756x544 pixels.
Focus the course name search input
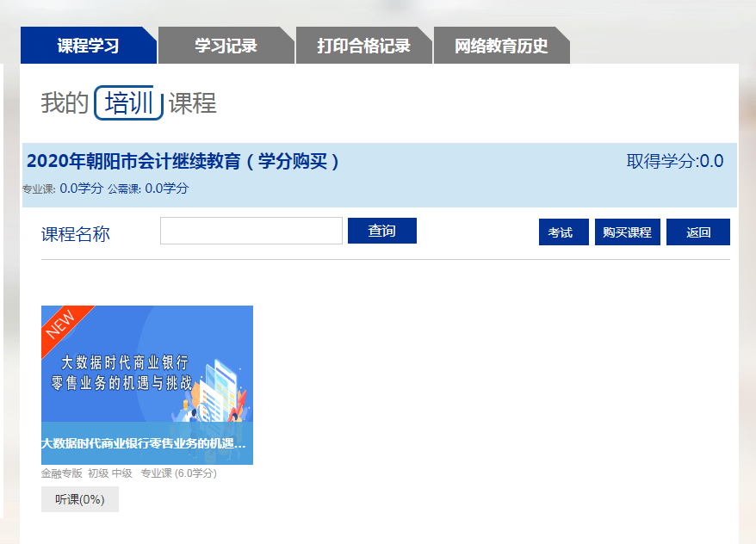point(251,231)
